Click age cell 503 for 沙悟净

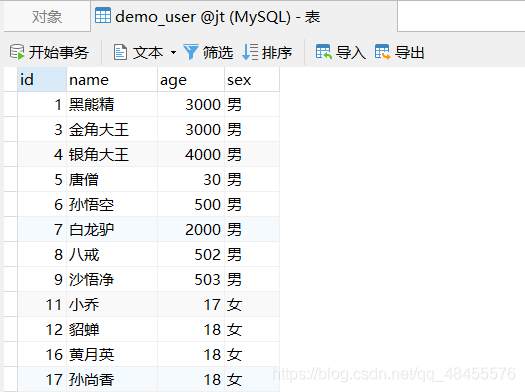point(191,280)
